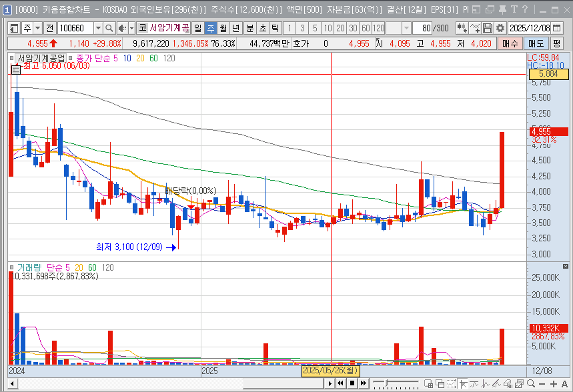Viewport: 573px width, 392px height.
Task: Open the 주 type dropdown arrow
Action: pyautogui.click(x=37, y=28)
